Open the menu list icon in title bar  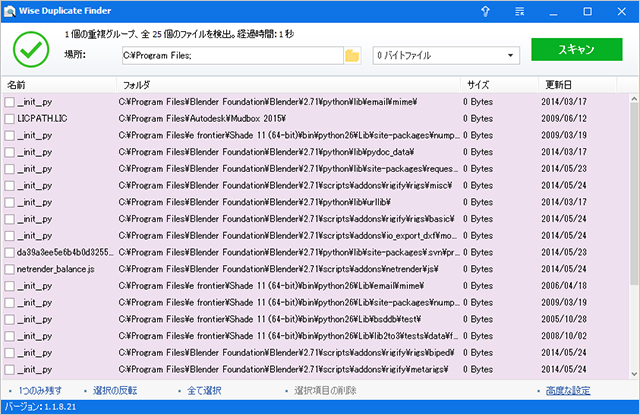point(519,11)
